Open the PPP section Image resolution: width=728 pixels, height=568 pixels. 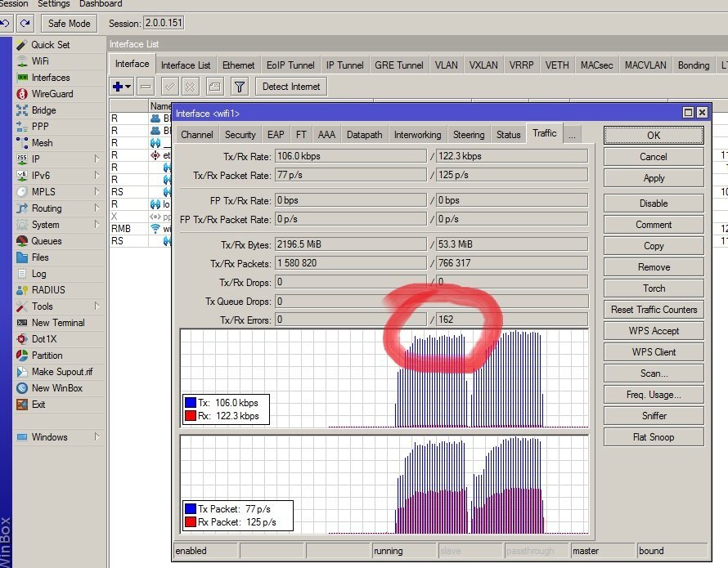point(40,127)
